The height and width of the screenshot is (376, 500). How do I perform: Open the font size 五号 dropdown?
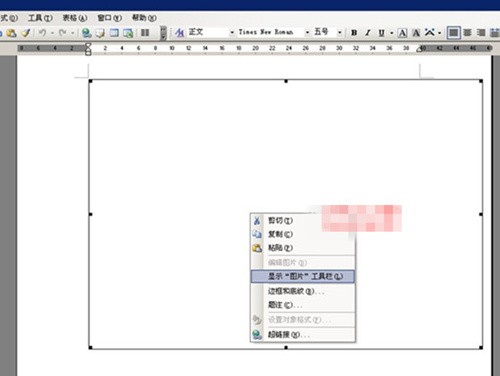tap(339, 32)
